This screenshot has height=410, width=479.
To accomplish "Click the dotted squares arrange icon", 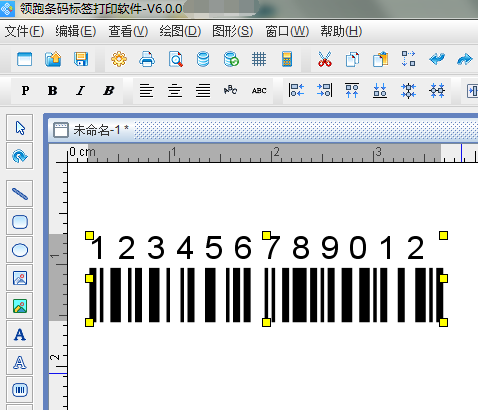I will tap(409, 59).
